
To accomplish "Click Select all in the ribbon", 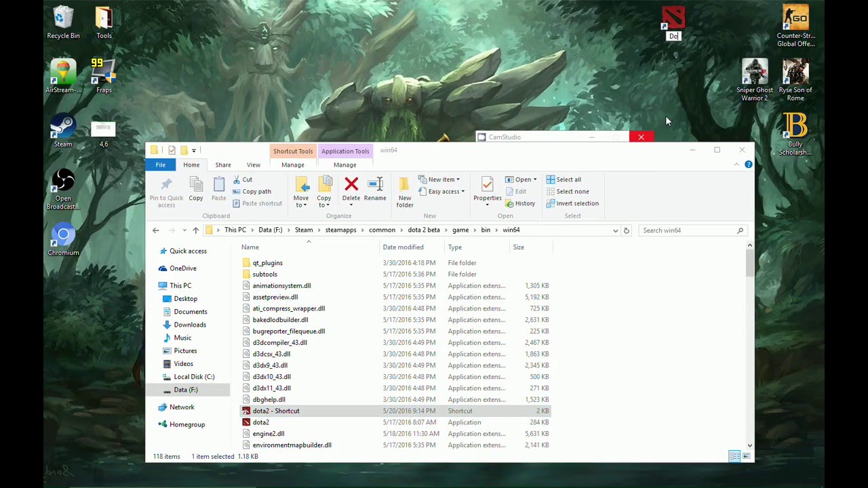I will pyautogui.click(x=564, y=180).
